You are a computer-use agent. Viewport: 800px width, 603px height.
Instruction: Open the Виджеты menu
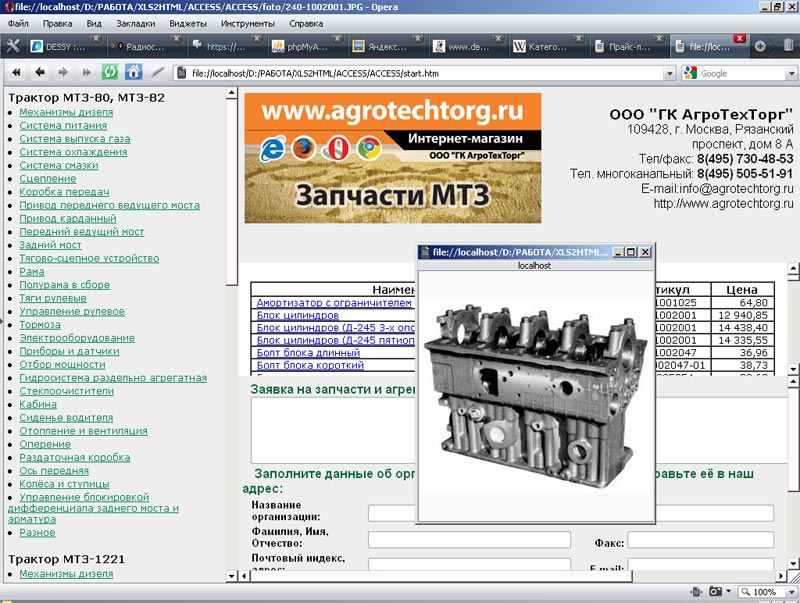188,23
